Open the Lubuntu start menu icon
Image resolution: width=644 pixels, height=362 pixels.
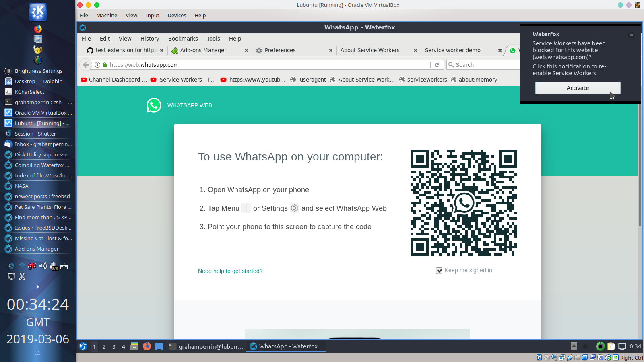[83, 346]
